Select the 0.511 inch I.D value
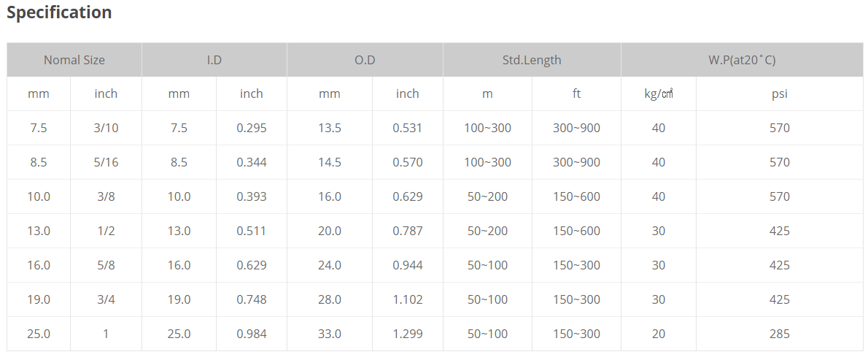This screenshot has height=360, width=868. tap(252, 231)
